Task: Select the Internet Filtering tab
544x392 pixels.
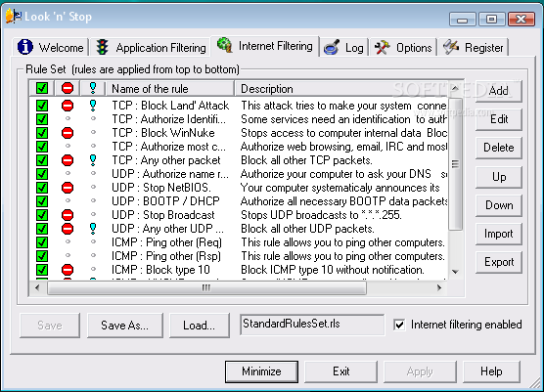Action: (265, 46)
